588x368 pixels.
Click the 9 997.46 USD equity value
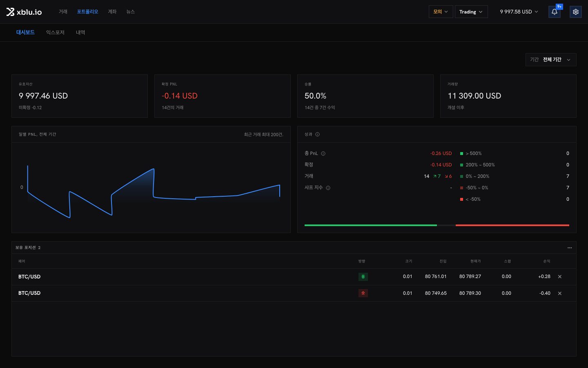43,96
